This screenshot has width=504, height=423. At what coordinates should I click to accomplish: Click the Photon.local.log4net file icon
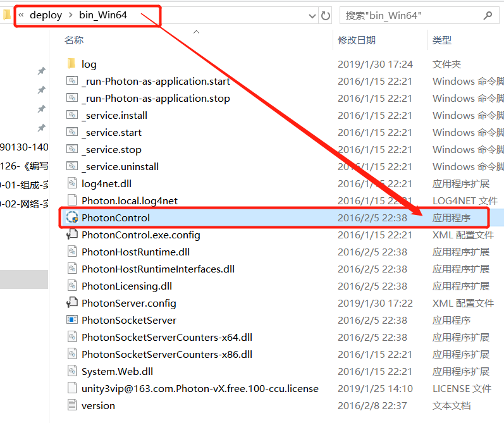(72, 200)
